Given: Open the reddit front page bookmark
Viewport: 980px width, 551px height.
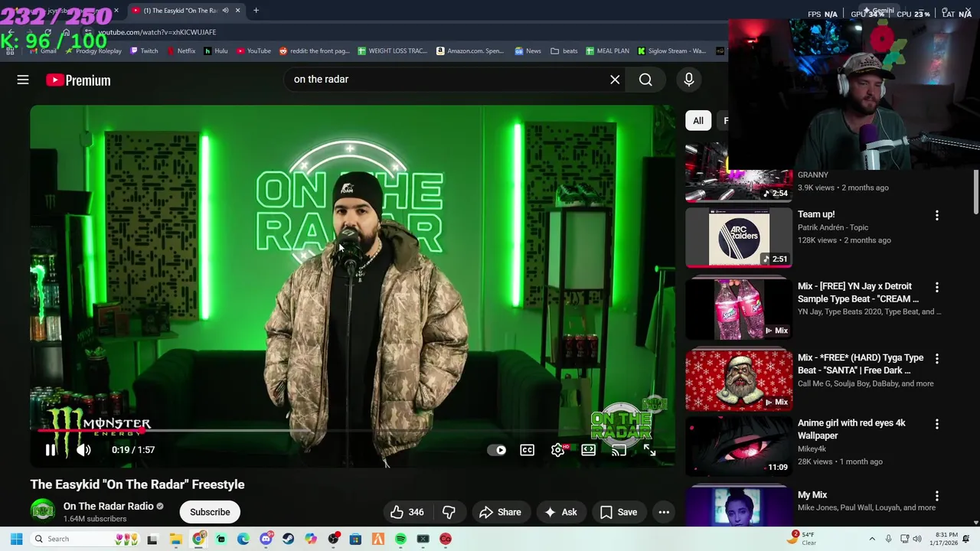Looking at the screenshot, I should click(x=314, y=51).
